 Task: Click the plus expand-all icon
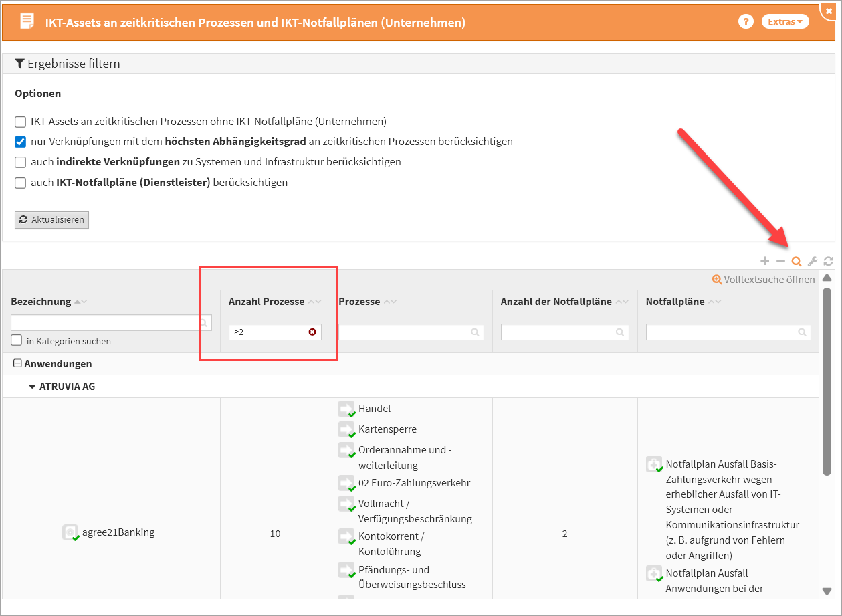[765, 262]
